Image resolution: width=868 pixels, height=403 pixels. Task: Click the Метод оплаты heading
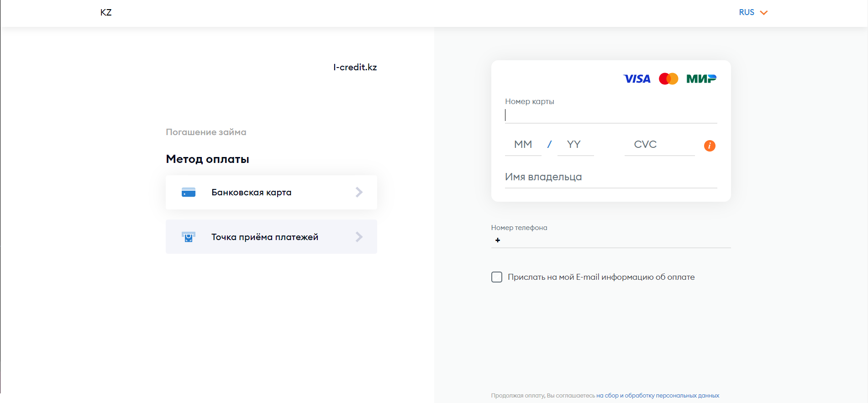pos(207,159)
